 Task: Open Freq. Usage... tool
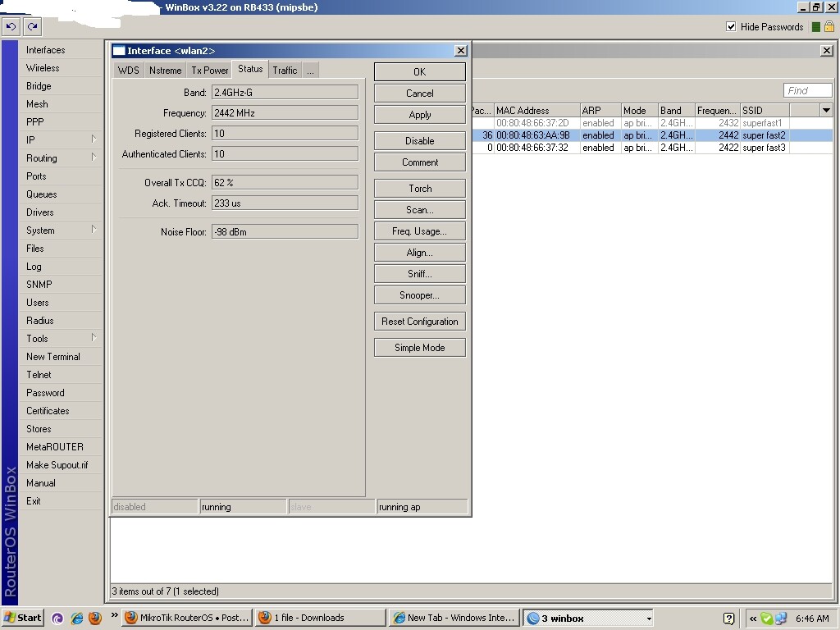click(419, 231)
